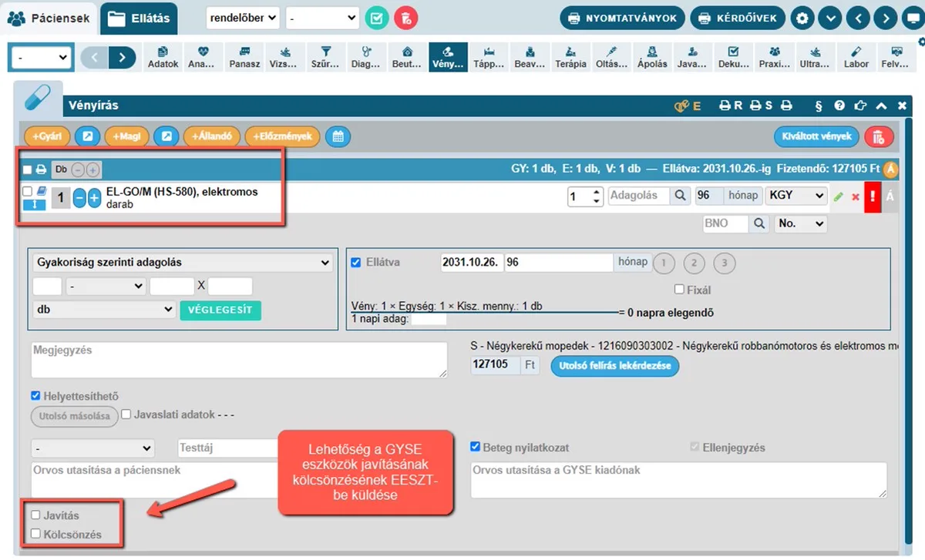
Task: Enable the Javítás checkbox
Action: [x=35, y=515]
